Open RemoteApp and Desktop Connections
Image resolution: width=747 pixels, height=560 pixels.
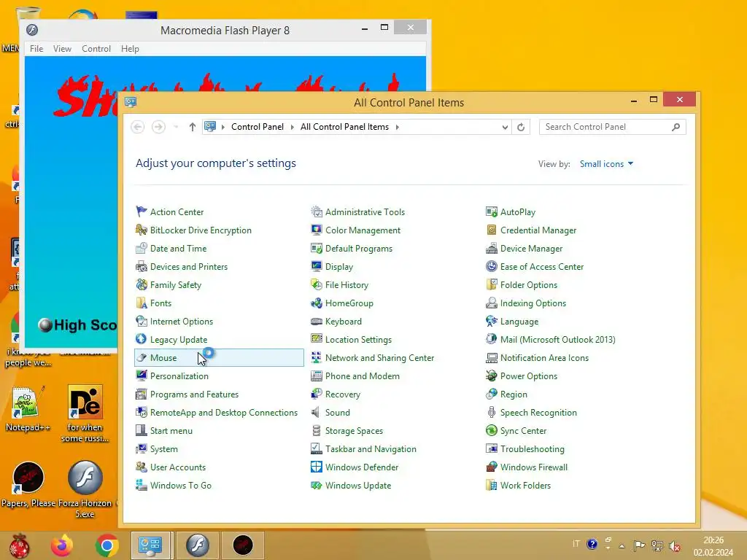[223, 413]
